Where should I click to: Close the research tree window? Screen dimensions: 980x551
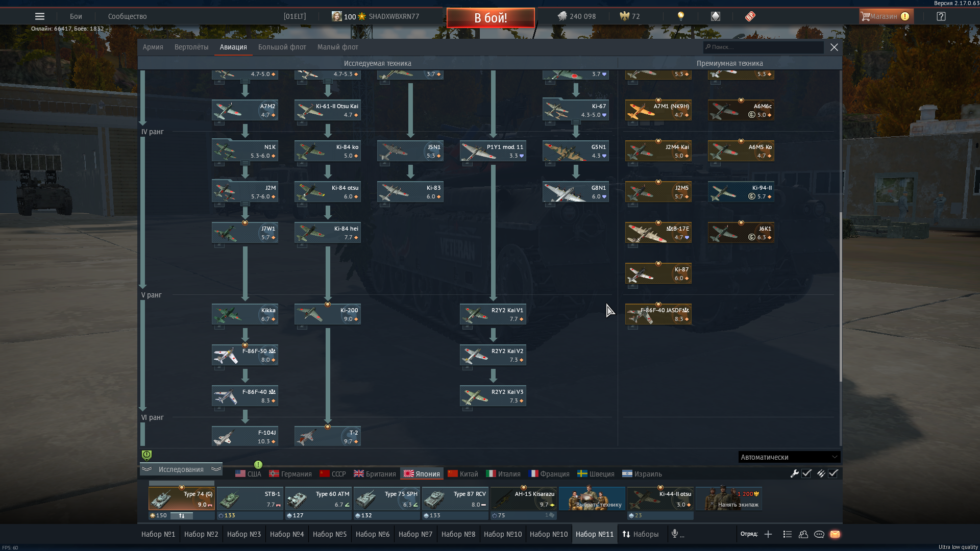[x=834, y=47]
